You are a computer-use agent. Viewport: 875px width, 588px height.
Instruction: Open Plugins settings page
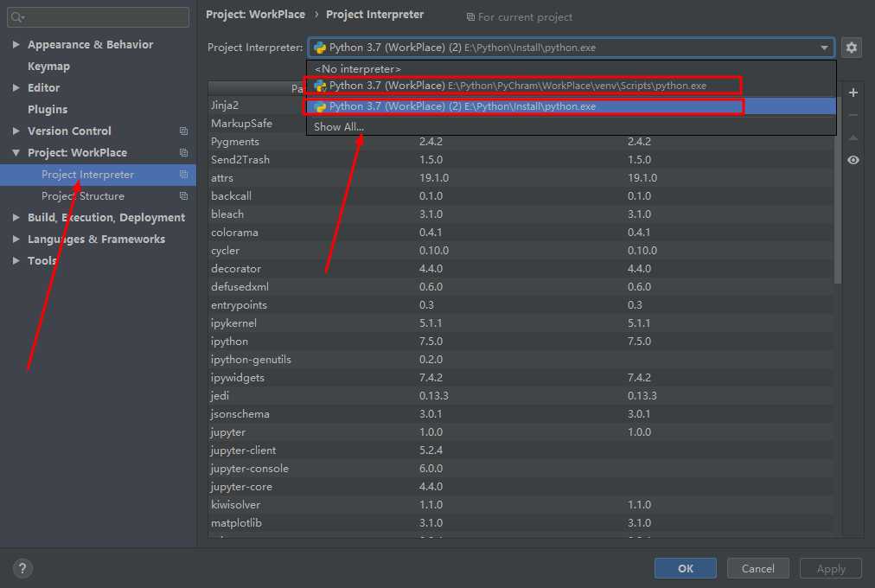[48, 109]
